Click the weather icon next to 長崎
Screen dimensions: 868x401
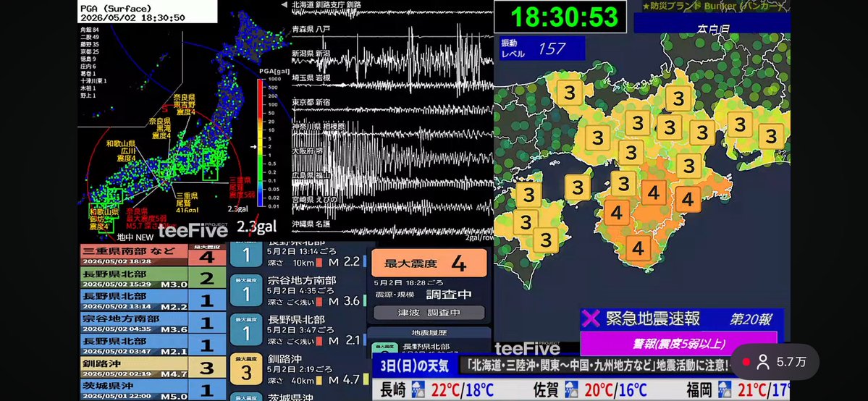(418, 390)
